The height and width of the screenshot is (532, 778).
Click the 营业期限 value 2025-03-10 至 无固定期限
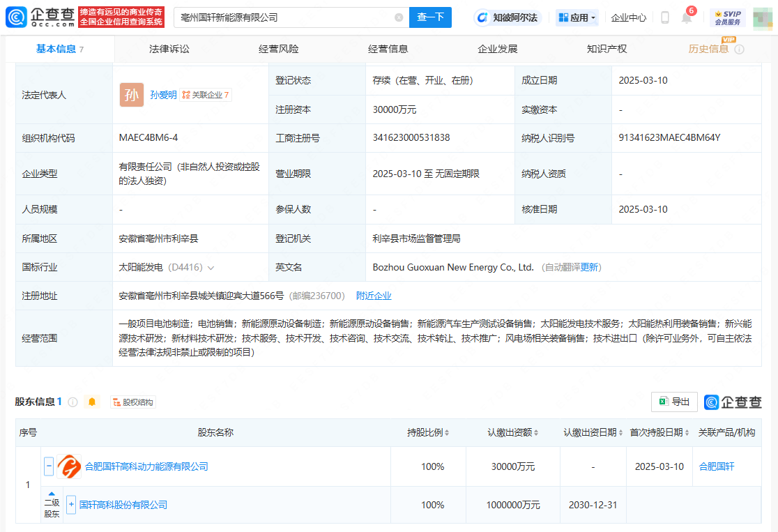pos(426,174)
